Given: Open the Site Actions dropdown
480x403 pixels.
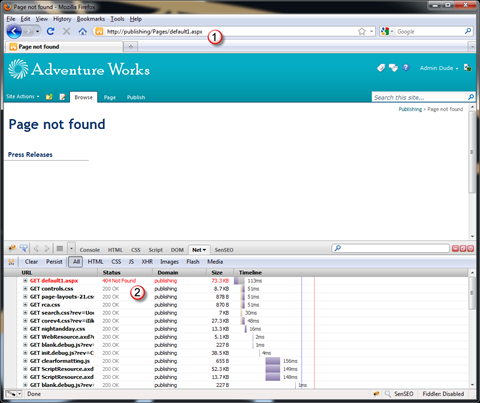Looking at the screenshot, I should pyautogui.click(x=23, y=97).
